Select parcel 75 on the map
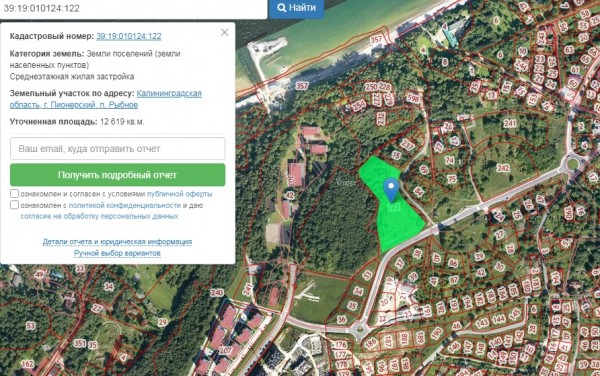The width and height of the screenshot is (600, 376). [x=452, y=179]
